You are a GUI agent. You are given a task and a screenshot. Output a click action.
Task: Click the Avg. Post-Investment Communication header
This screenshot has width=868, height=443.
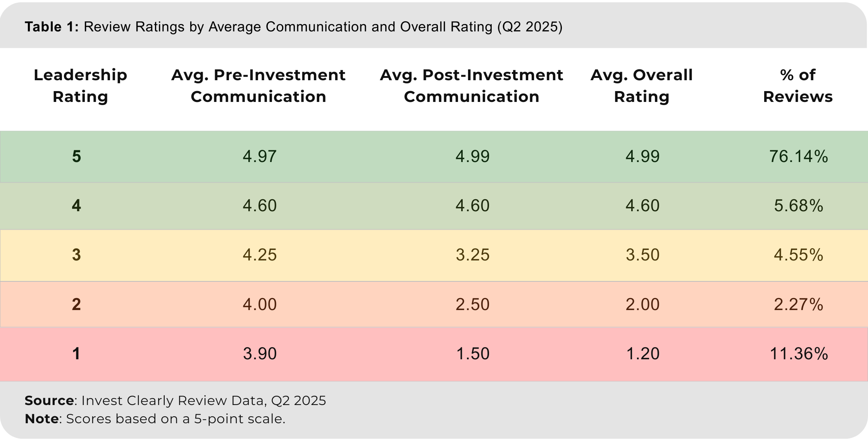pyautogui.click(x=472, y=86)
